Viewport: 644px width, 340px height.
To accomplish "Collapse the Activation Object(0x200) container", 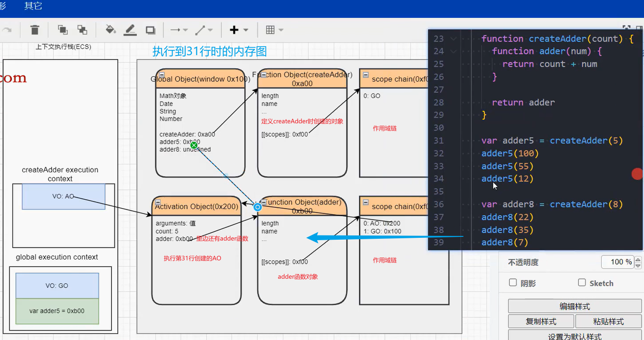I will coord(158,202).
